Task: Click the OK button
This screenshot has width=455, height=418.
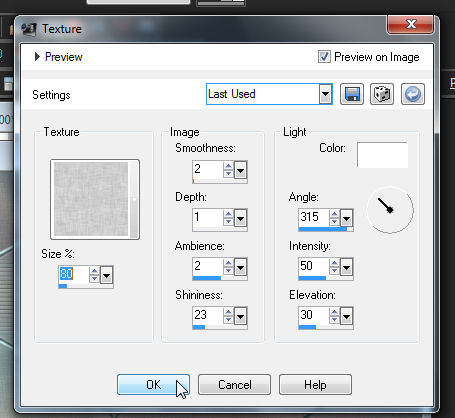Action: 153,385
